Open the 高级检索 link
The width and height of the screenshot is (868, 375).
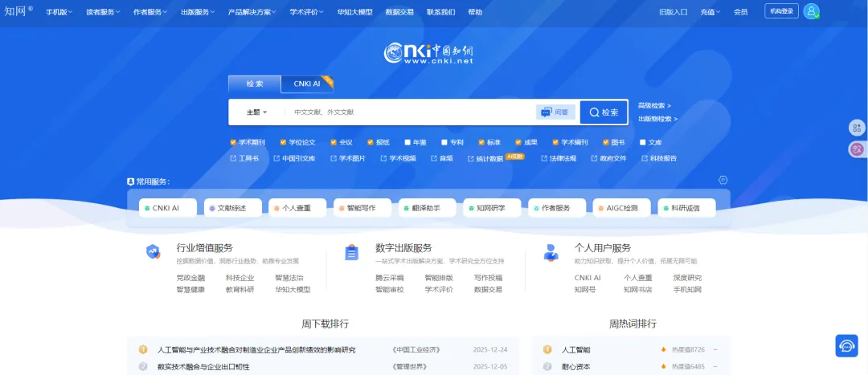pos(654,106)
